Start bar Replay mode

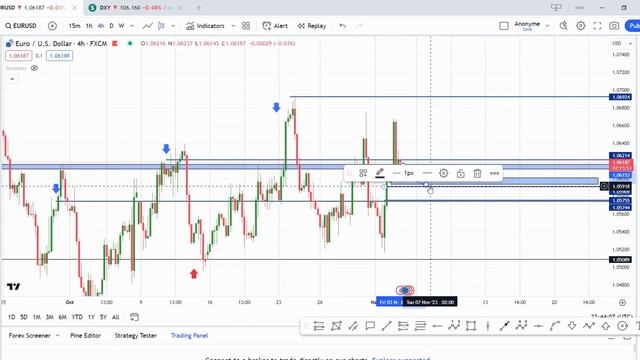[x=312, y=26]
